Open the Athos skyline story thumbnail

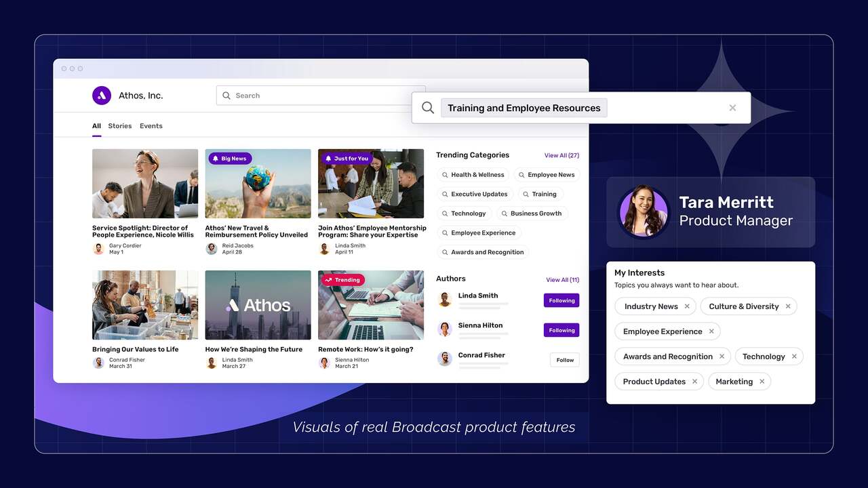pos(258,305)
